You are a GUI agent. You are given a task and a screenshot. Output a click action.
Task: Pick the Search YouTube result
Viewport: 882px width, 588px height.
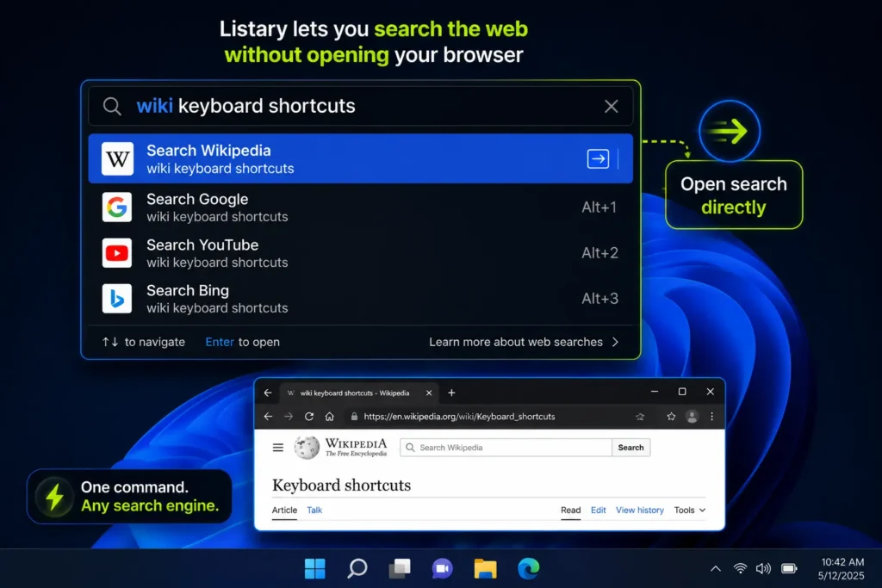click(x=360, y=253)
